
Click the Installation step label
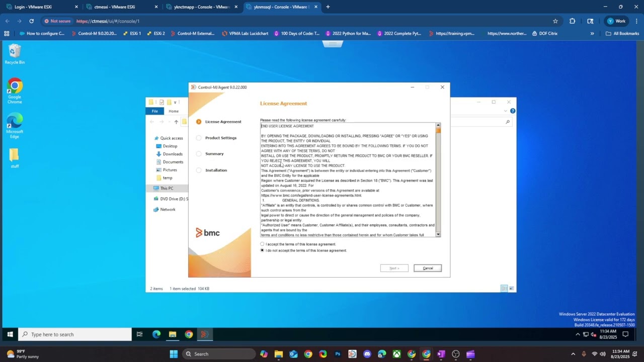[216, 170]
